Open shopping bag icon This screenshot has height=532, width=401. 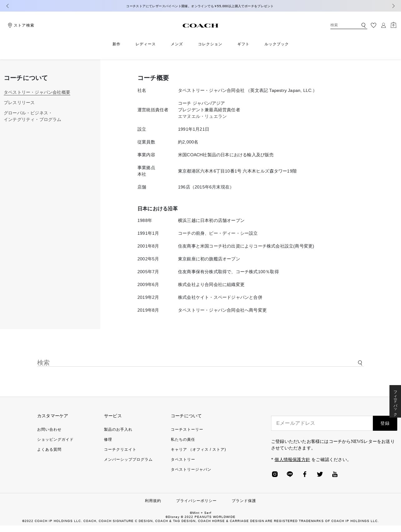coord(394,25)
